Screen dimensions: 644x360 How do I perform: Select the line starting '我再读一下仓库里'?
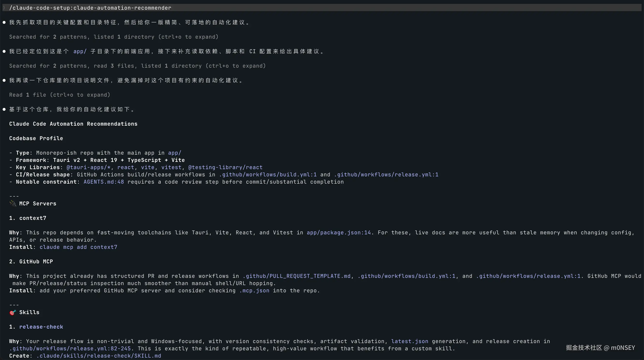tap(126, 80)
